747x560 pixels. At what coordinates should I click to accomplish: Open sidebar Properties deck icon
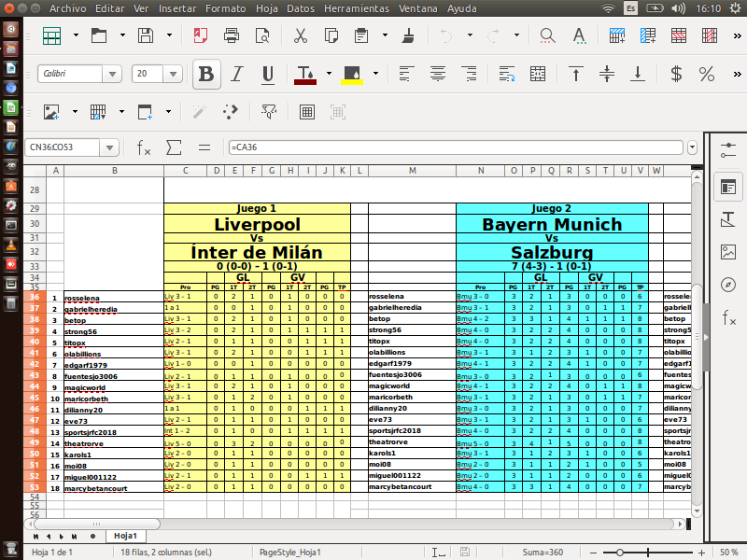[x=728, y=188]
